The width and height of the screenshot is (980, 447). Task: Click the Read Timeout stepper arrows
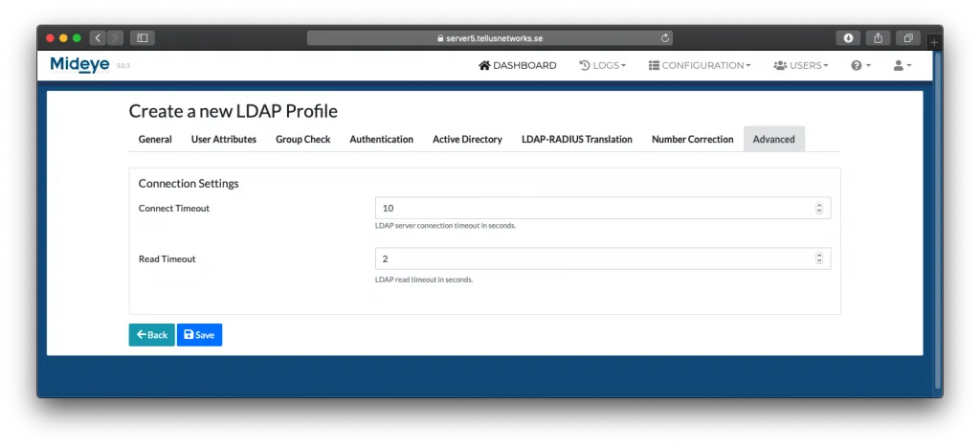[x=819, y=258]
